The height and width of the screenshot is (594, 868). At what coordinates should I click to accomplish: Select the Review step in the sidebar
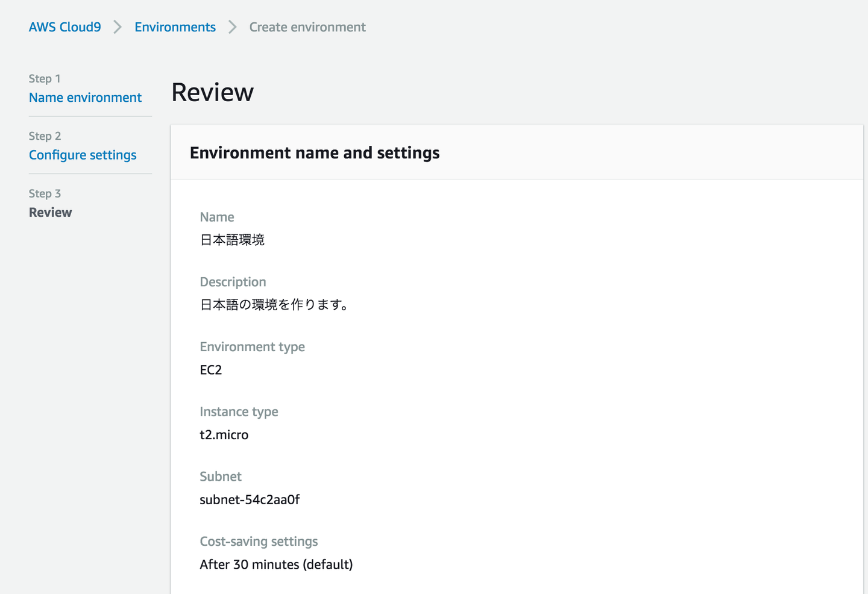[x=50, y=212]
